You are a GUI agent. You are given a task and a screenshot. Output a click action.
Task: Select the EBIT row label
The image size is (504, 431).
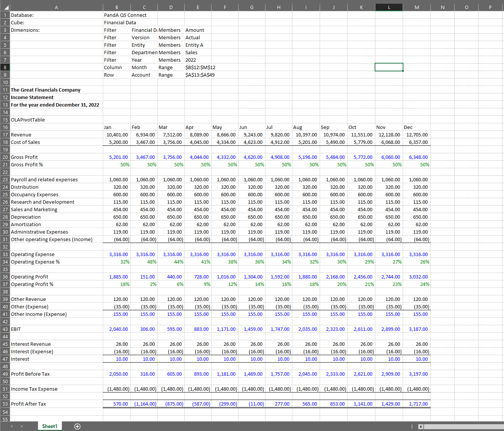(x=16, y=329)
